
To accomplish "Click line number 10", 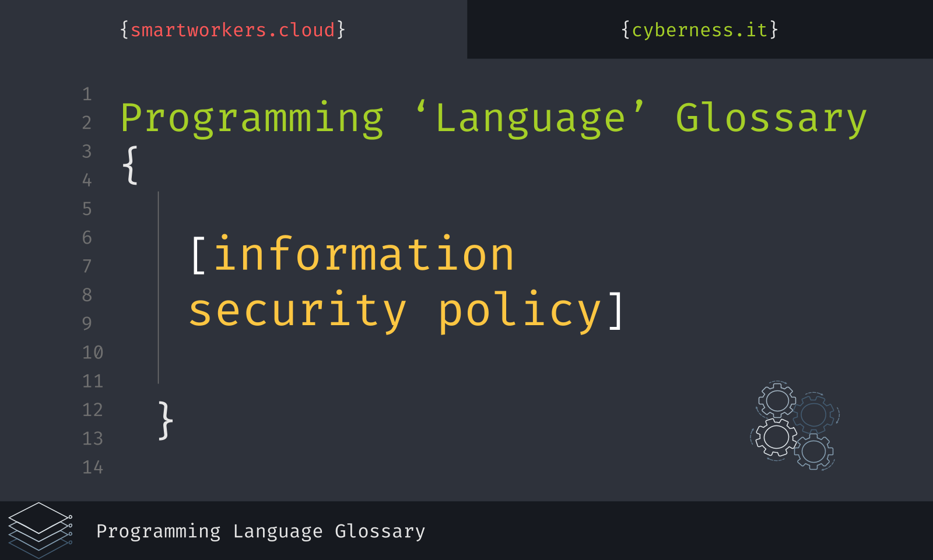I will tap(93, 353).
